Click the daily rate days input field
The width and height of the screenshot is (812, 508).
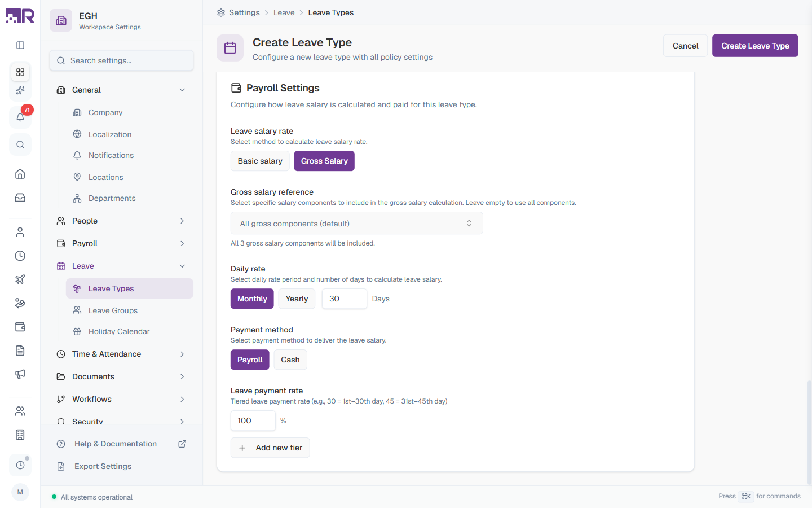345,299
